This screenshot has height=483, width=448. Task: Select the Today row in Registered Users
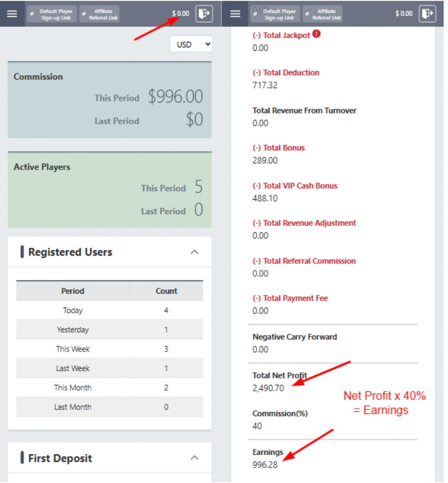click(72, 311)
